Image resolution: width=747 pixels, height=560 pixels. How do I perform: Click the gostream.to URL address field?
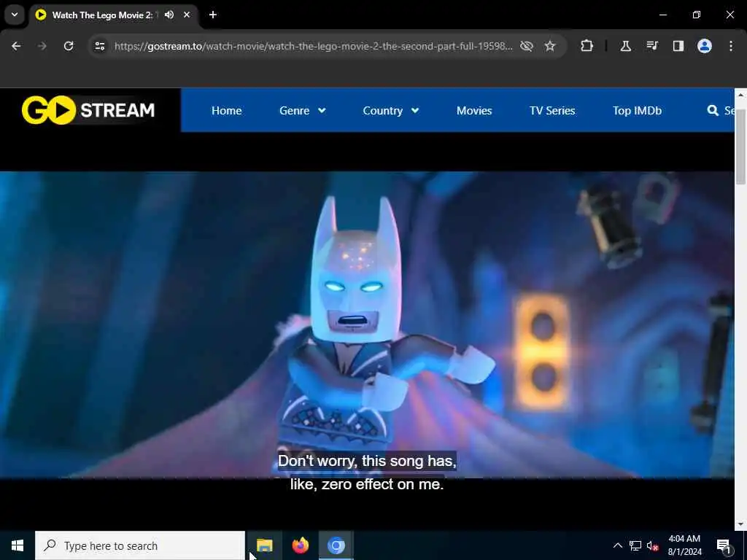pyautogui.click(x=314, y=46)
